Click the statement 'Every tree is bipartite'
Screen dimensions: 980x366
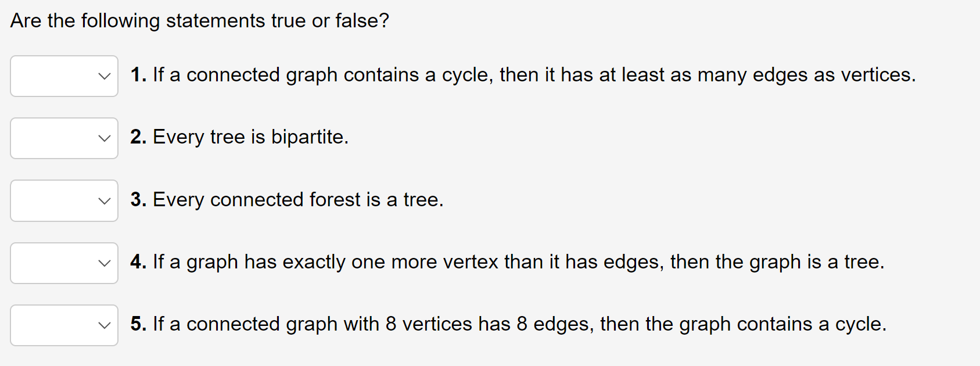click(x=239, y=137)
